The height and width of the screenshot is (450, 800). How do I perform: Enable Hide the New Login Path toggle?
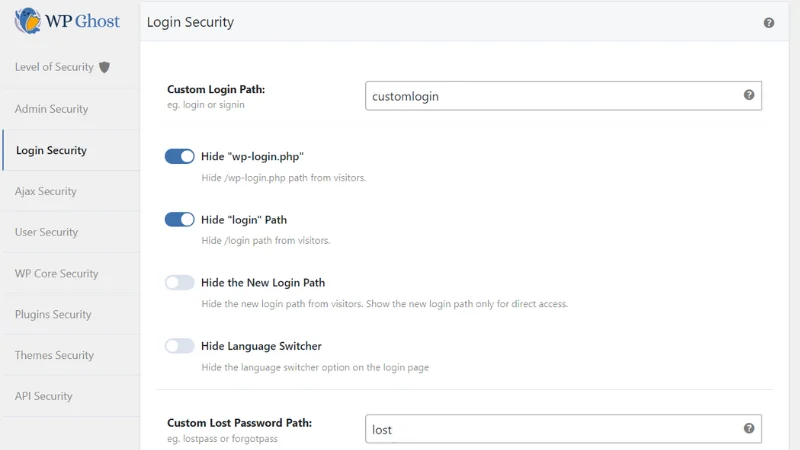[180, 283]
